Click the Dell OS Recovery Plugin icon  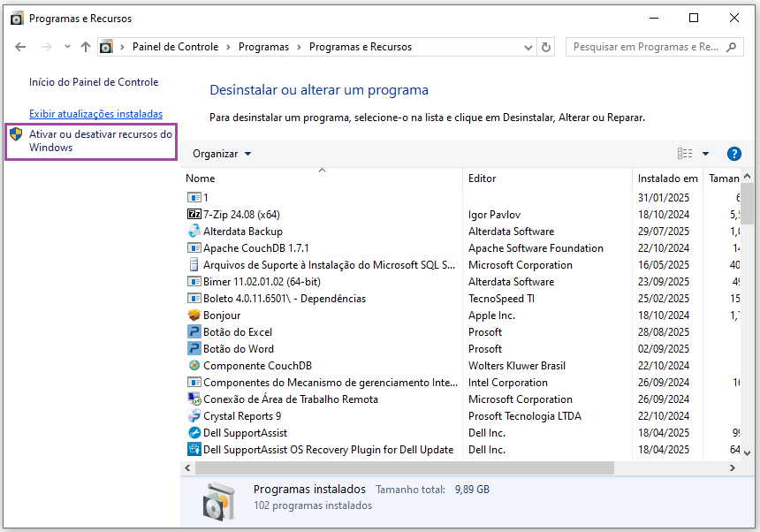tap(194, 449)
